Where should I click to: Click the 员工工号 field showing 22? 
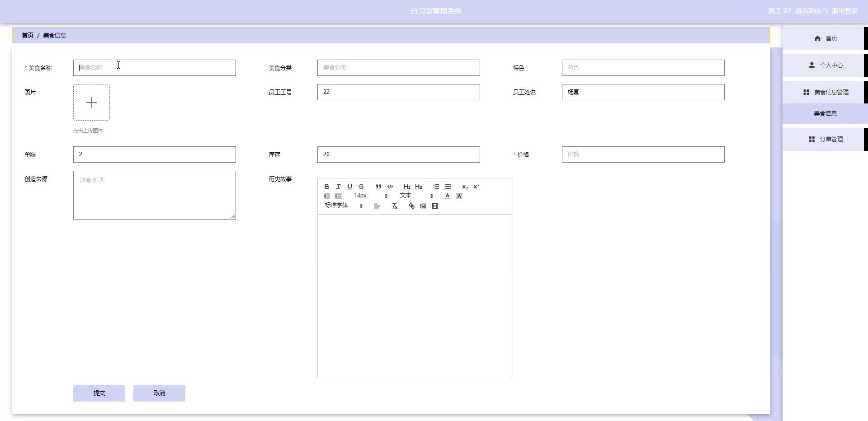[x=399, y=92]
